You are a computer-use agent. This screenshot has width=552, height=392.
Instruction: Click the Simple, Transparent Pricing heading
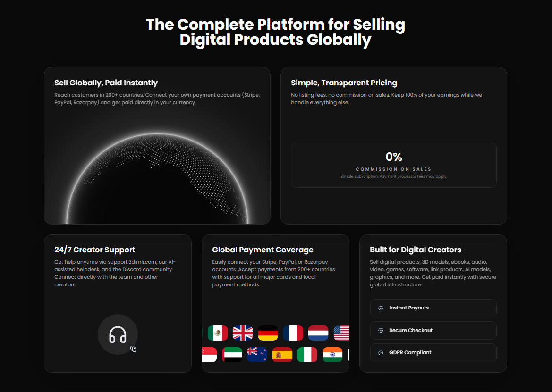344,83
